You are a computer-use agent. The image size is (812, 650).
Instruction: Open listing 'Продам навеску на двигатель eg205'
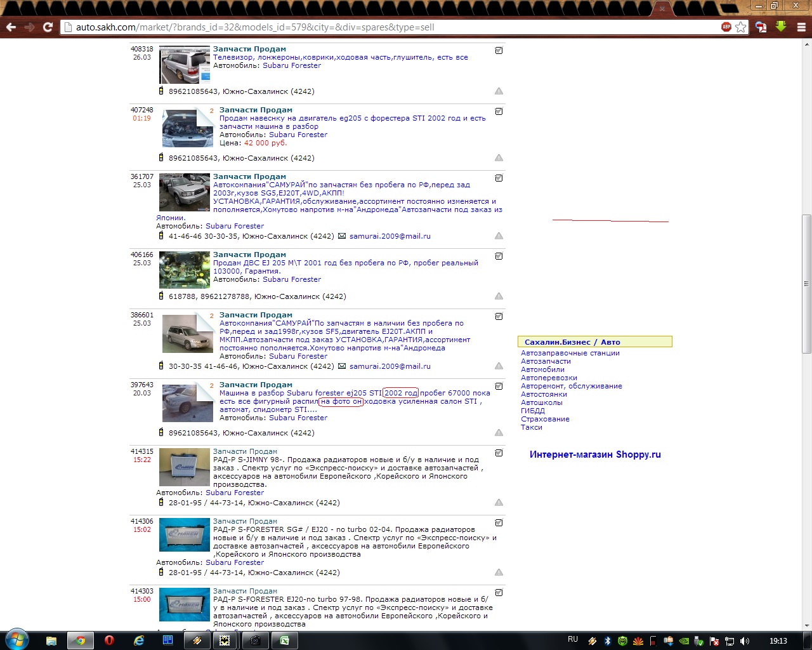coord(353,122)
